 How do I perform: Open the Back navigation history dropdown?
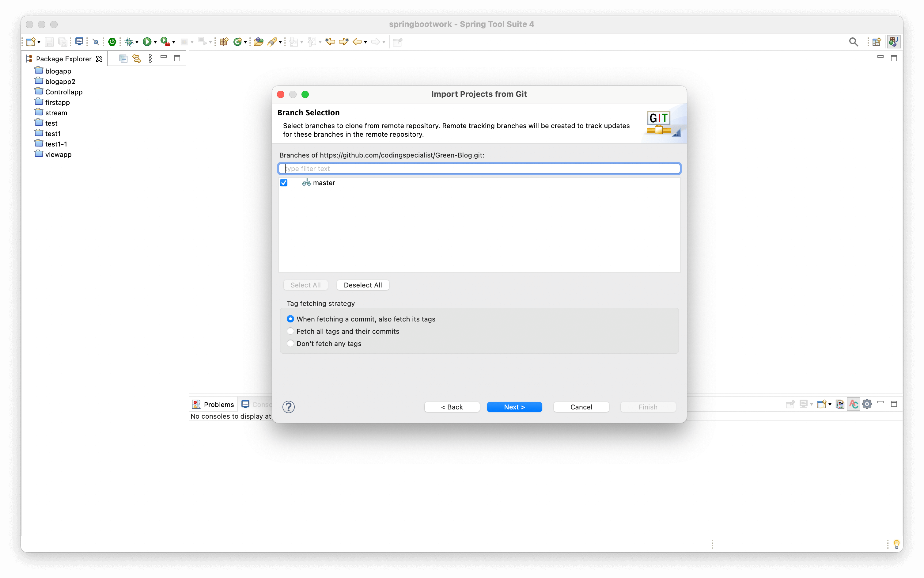tap(366, 42)
